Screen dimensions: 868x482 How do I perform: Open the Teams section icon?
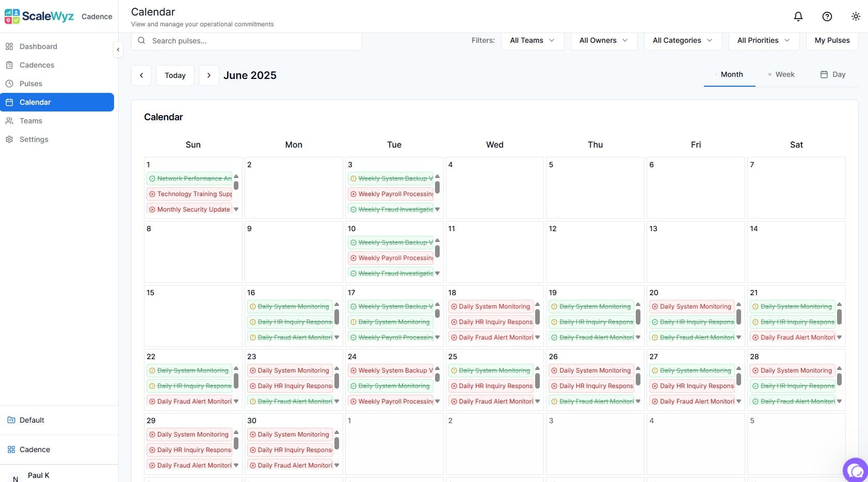(x=10, y=121)
